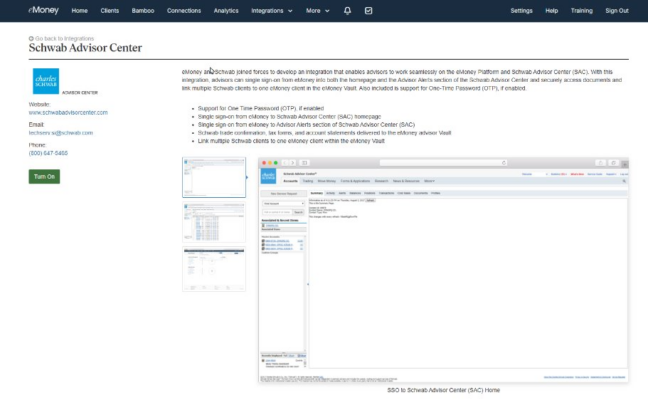Open the Clients menu item
This screenshot has width=648, height=410.
(x=110, y=11)
